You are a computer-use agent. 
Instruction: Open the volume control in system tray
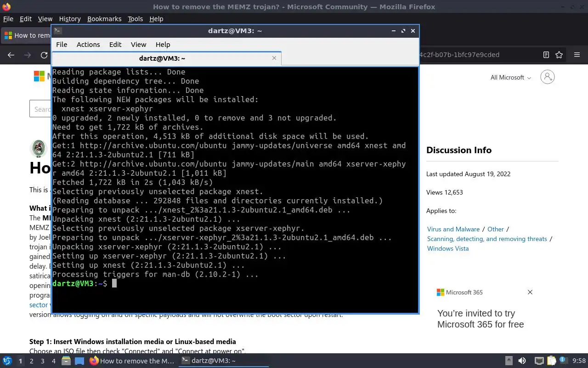[x=522, y=361]
